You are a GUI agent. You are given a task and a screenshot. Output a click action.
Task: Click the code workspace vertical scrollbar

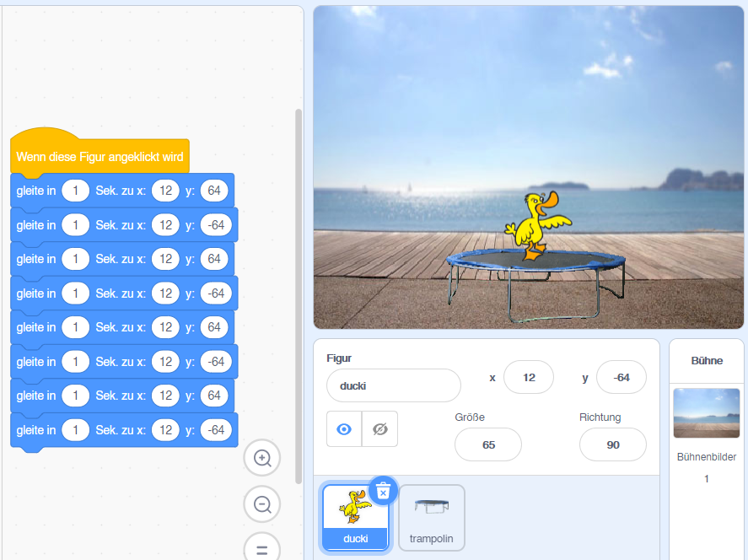coord(298,295)
